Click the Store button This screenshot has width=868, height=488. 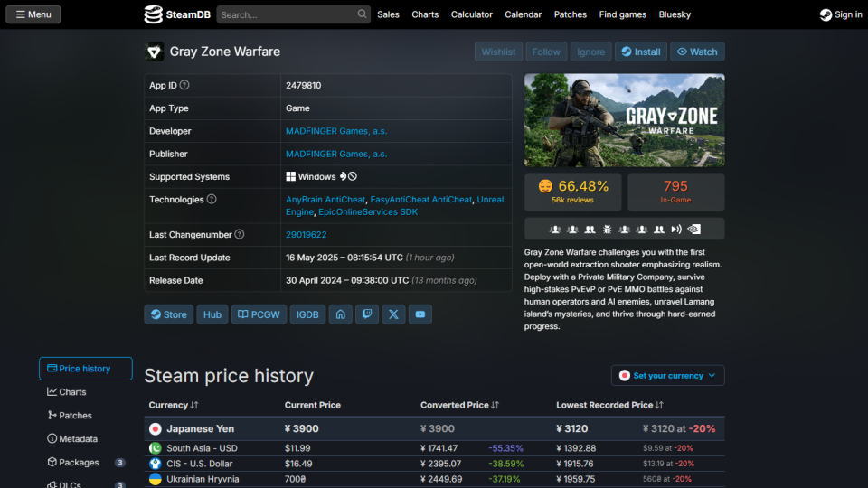[169, 314]
